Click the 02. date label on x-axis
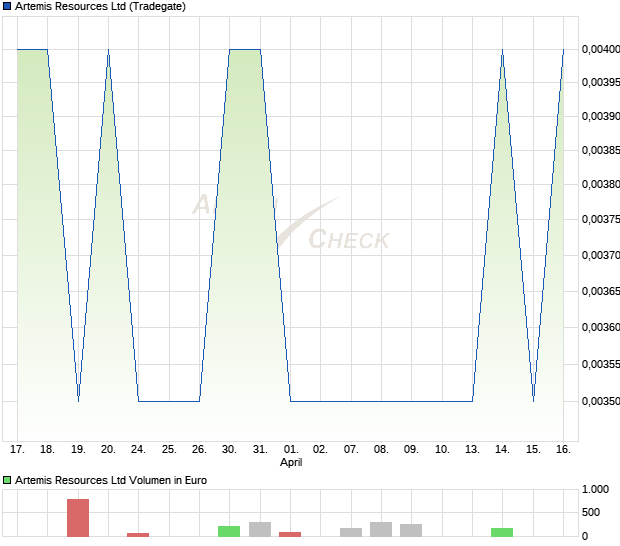Image resolution: width=620 pixels, height=546 pixels. click(320, 449)
